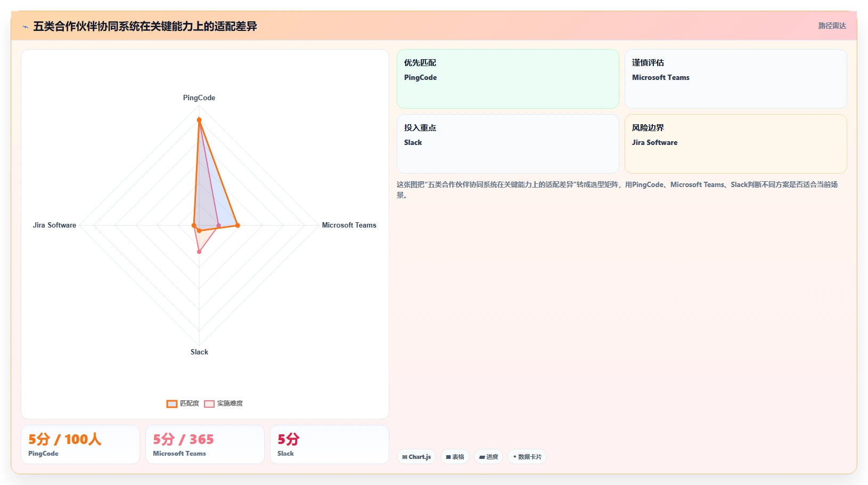Select the 数据卡片 chip

(x=527, y=457)
